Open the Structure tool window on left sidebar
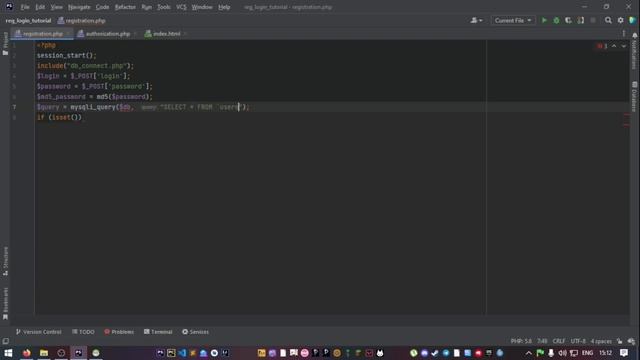The height and width of the screenshot is (360, 640). coord(5,261)
